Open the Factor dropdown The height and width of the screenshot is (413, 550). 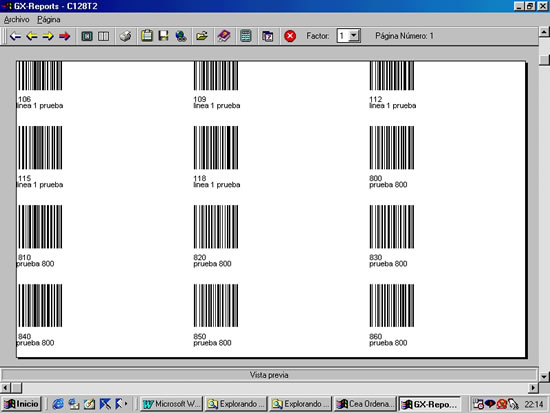pyautogui.click(x=354, y=35)
